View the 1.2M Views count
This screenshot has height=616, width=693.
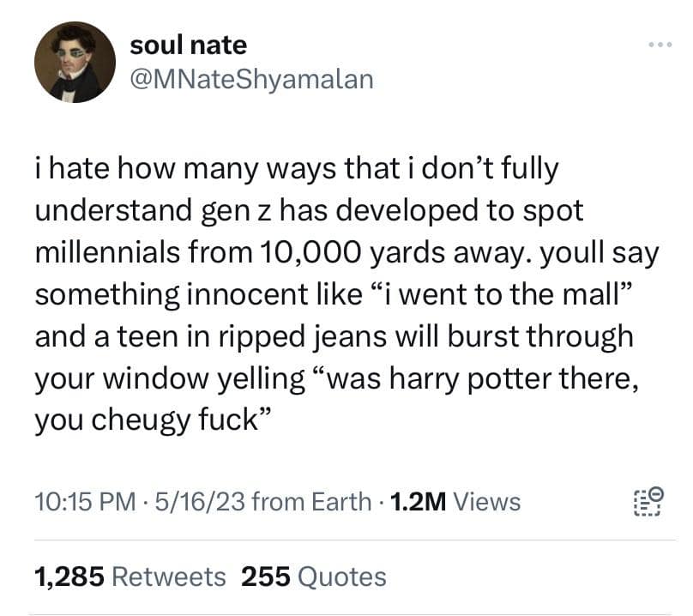click(x=455, y=501)
